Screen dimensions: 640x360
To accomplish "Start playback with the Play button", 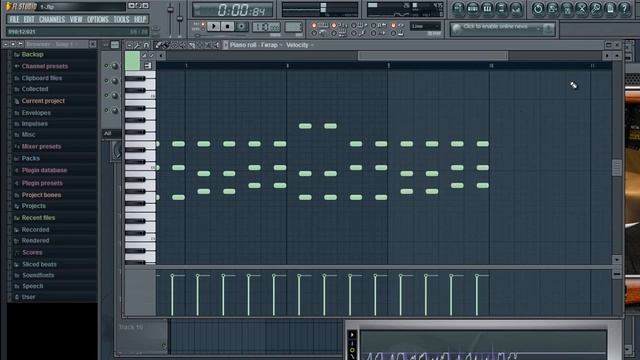I will (x=213, y=27).
